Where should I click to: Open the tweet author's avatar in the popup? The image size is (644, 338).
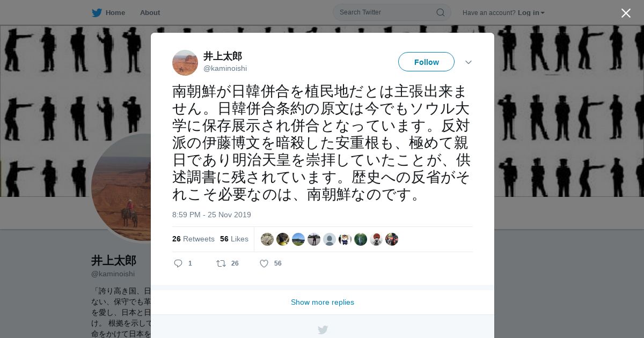185,63
